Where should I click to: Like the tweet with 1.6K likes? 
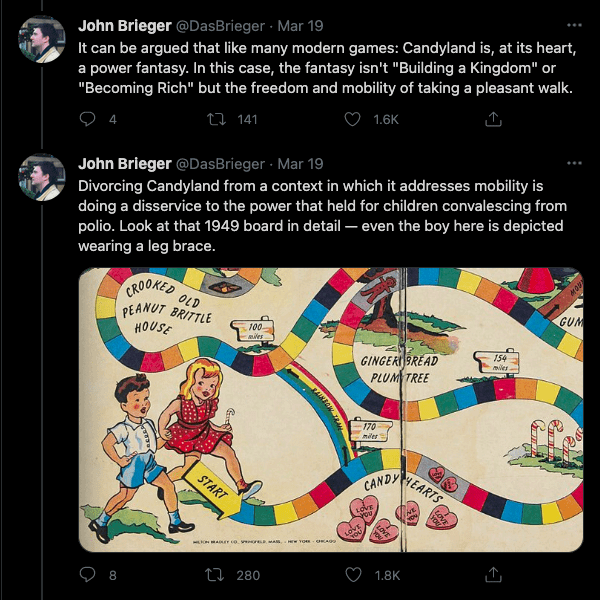(352, 119)
